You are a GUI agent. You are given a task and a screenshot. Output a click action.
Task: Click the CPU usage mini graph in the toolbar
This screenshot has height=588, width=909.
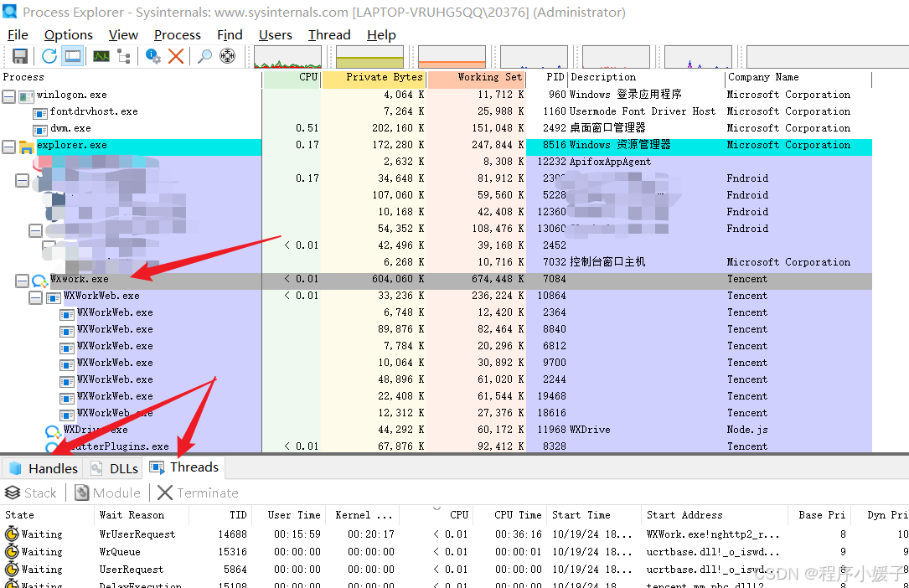pos(287,57)
